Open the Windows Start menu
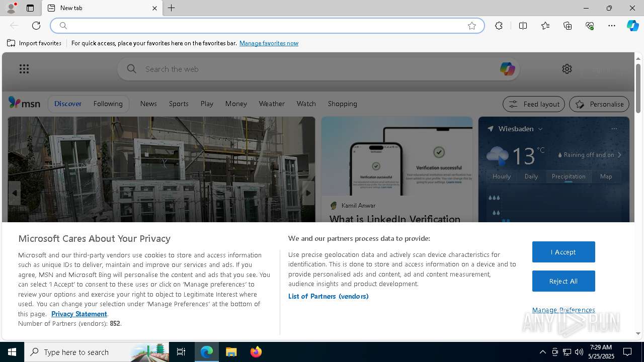 point(12,352)
